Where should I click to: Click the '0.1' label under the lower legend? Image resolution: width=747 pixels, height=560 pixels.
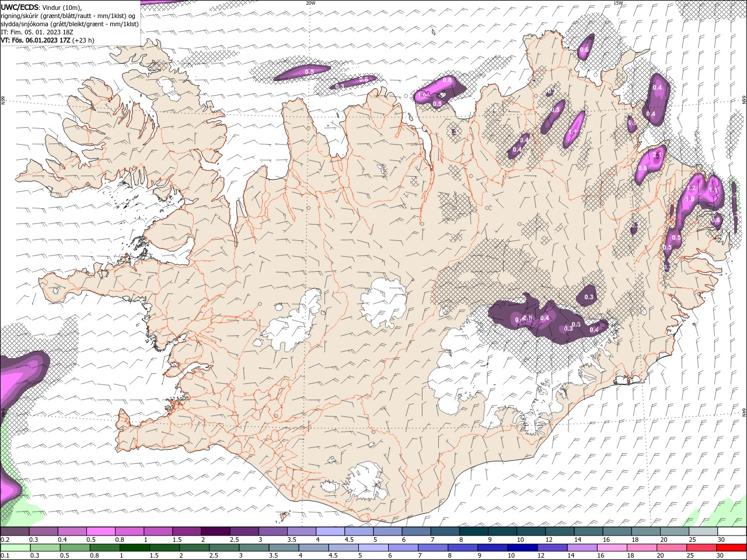[x=5, y=556]
